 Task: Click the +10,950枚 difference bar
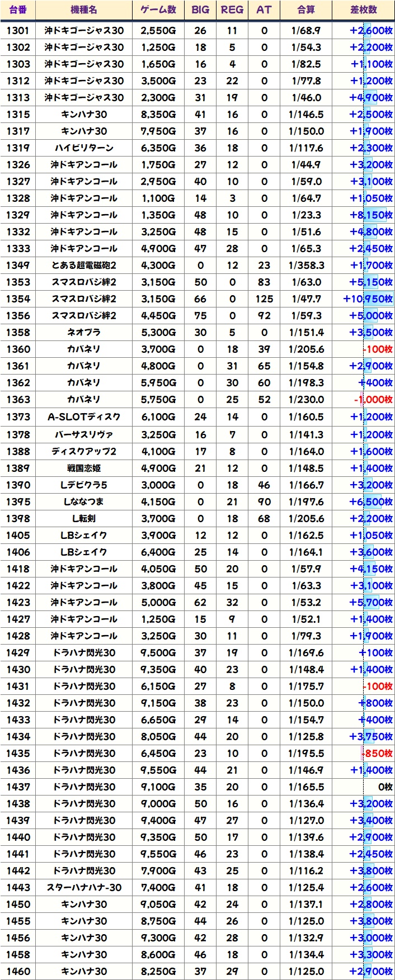point(368,299)
